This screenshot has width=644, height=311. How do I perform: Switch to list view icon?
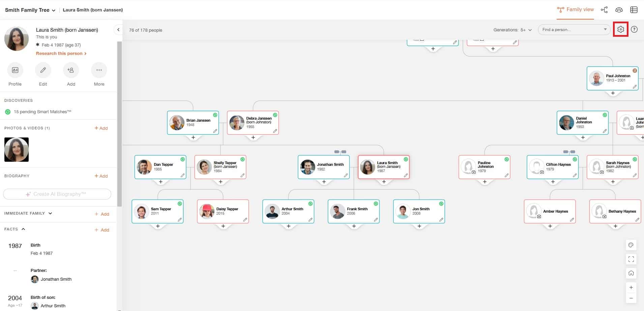[634, 10]
